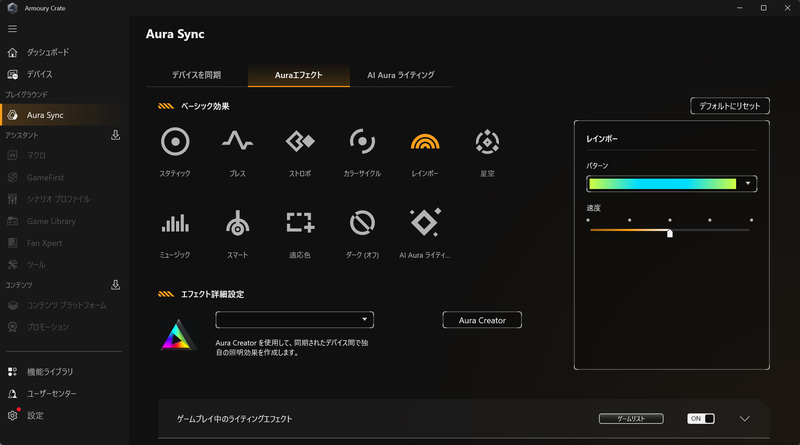Select the AI Aura ライティ... effect icon
800x445 pixels.
pos(425,222)
